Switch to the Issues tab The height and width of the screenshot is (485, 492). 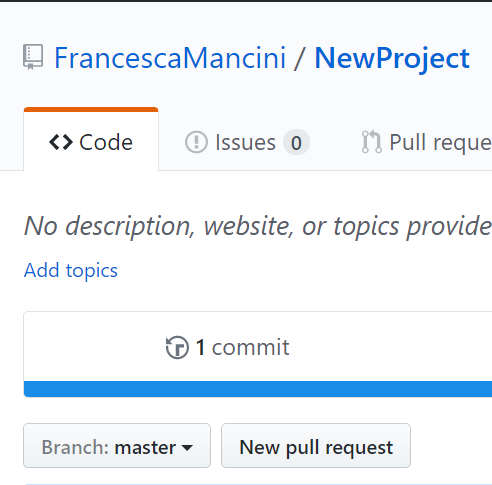(x=245, y=142)
